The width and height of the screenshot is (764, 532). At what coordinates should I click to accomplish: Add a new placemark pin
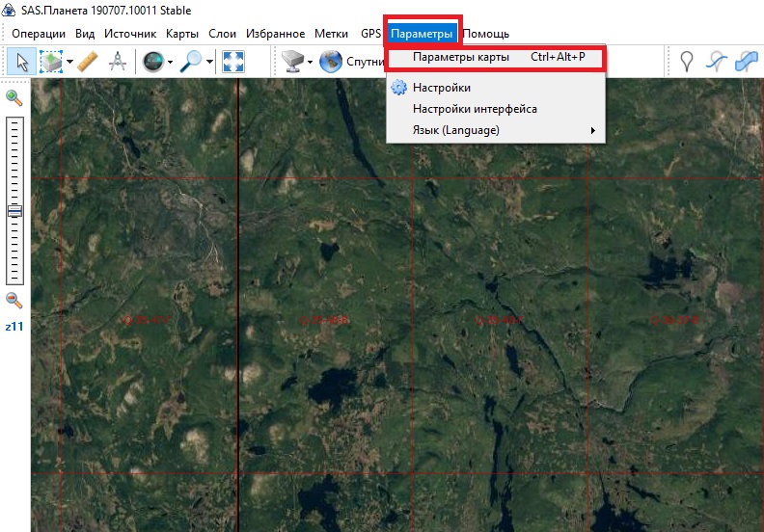point(686,62)
